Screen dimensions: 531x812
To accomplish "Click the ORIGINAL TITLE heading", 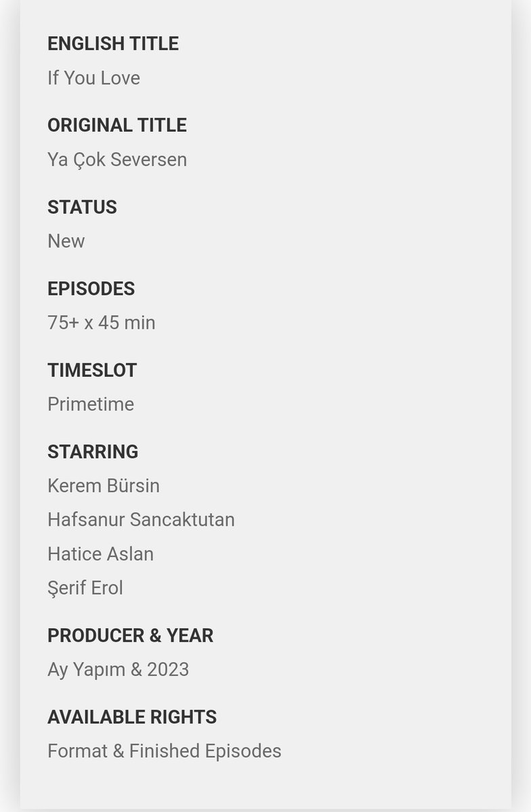I will pyautogui.click(x=116, y=125).
